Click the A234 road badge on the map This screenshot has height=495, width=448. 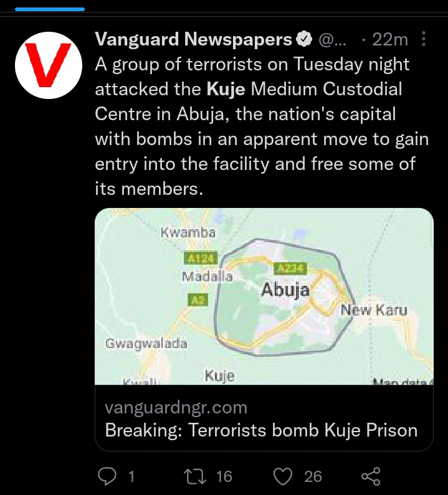pyautogui.click(x=290, y=269)
